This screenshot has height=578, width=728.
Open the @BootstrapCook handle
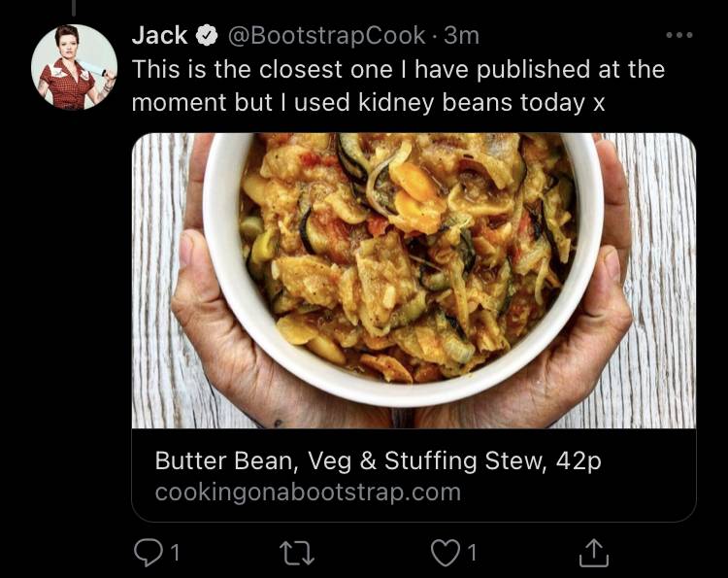tap(326, 36)
